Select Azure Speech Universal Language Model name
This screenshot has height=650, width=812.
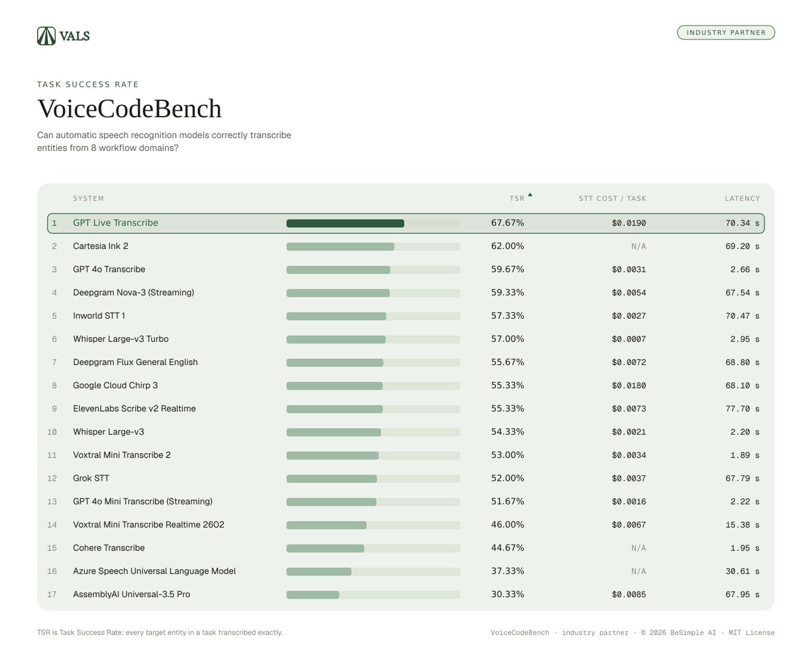154,571
